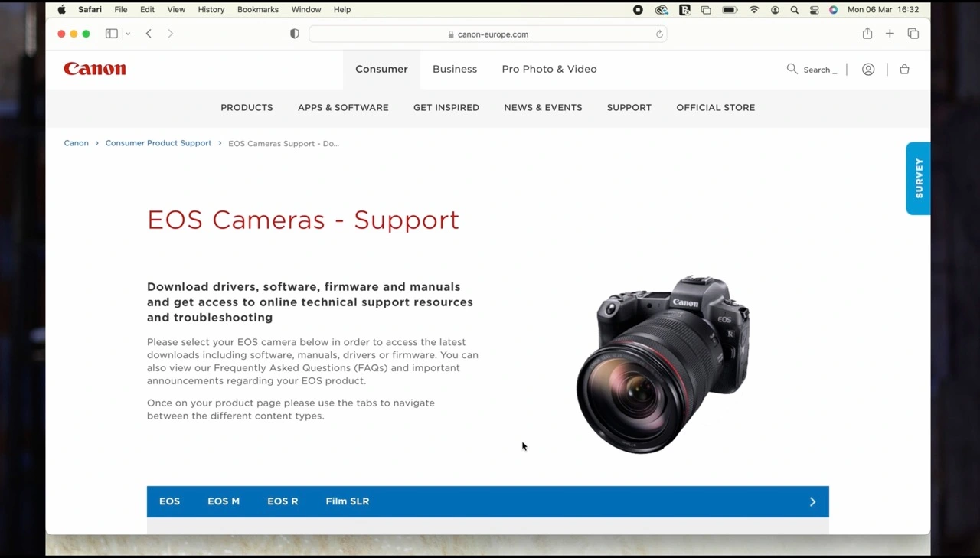The image size is (980, 558).
Task: Click the EOS Cameras - Support heading
Action: point(303,220)
